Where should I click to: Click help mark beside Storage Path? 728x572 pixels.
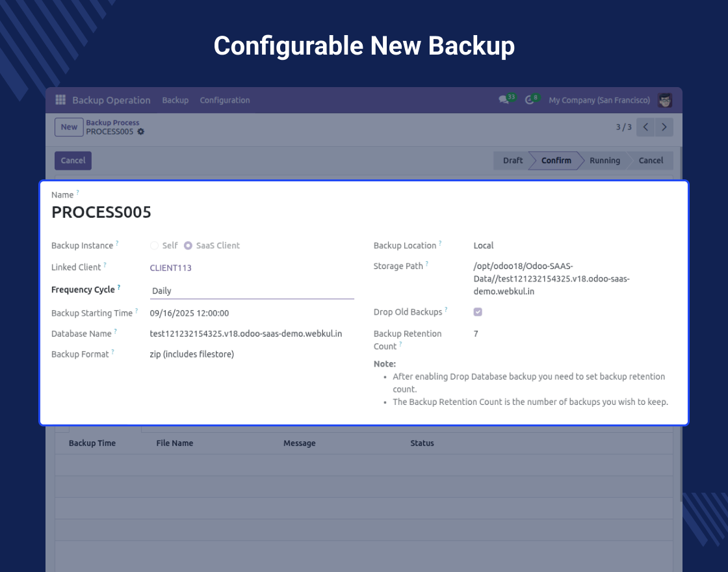click(x=426, y=264)
